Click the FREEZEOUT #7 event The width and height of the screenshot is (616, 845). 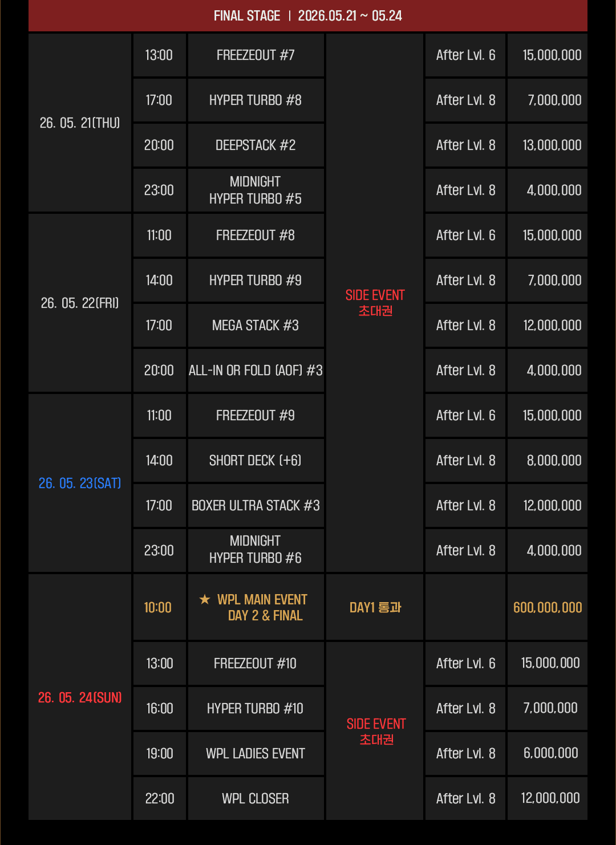click(256, 55)
